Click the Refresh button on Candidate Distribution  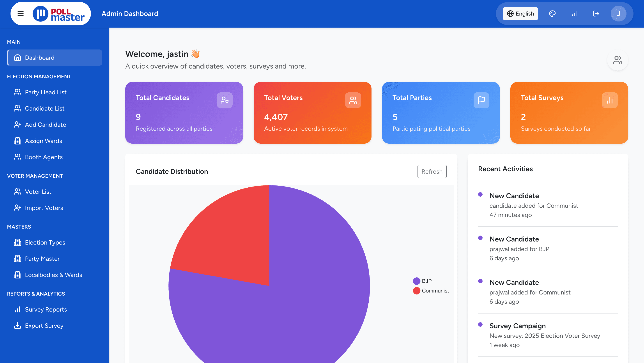point(432,171)
